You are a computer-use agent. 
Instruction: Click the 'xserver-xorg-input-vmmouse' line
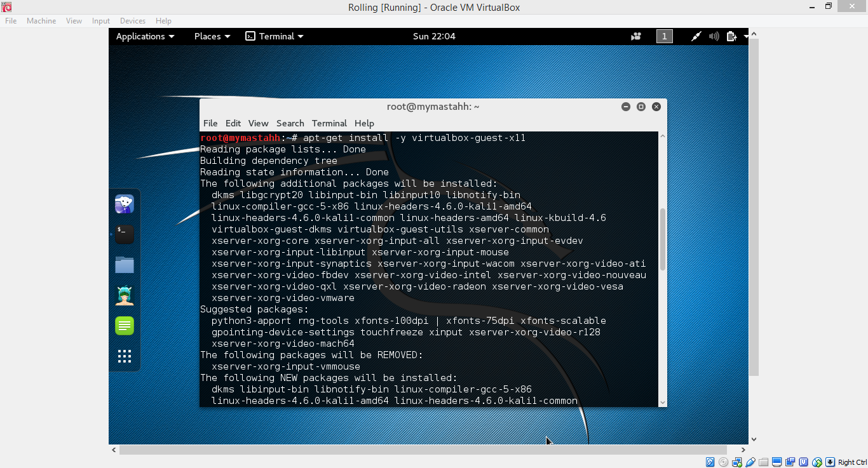tap(286, 366)
